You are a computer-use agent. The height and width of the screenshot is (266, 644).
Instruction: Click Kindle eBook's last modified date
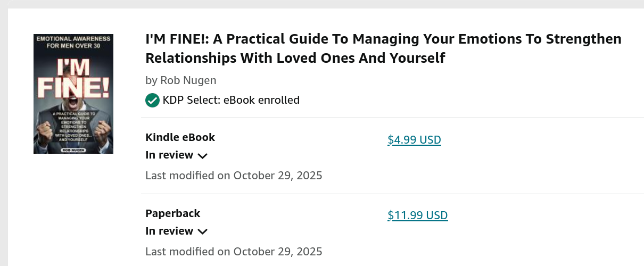(234, 175)
